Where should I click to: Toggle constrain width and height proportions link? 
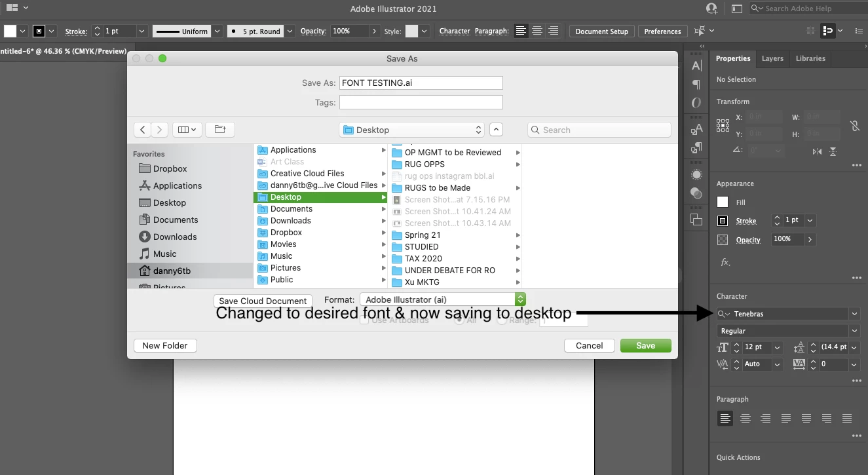coord(854,126)
